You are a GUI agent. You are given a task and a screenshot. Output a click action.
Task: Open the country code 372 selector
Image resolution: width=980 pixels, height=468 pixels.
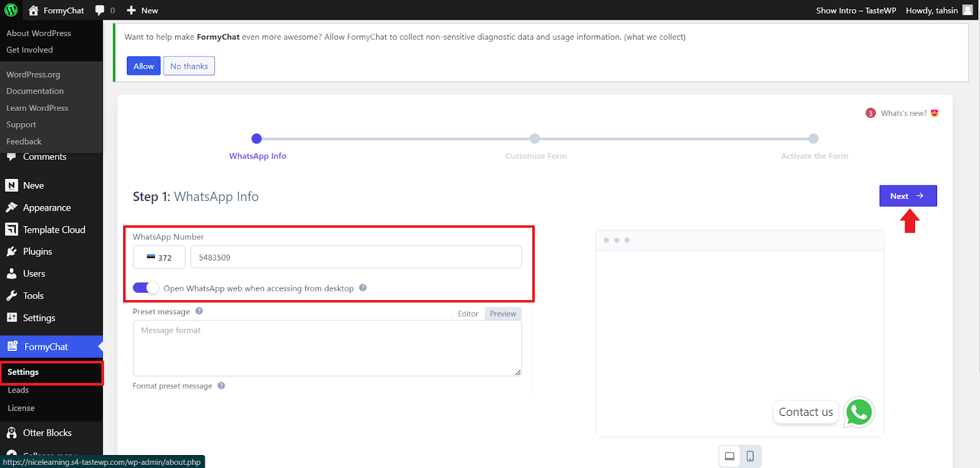click(159, 257)
